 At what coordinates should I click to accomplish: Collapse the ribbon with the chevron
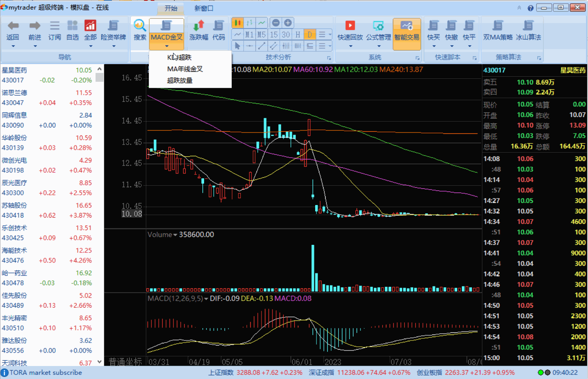coord(519,8)
